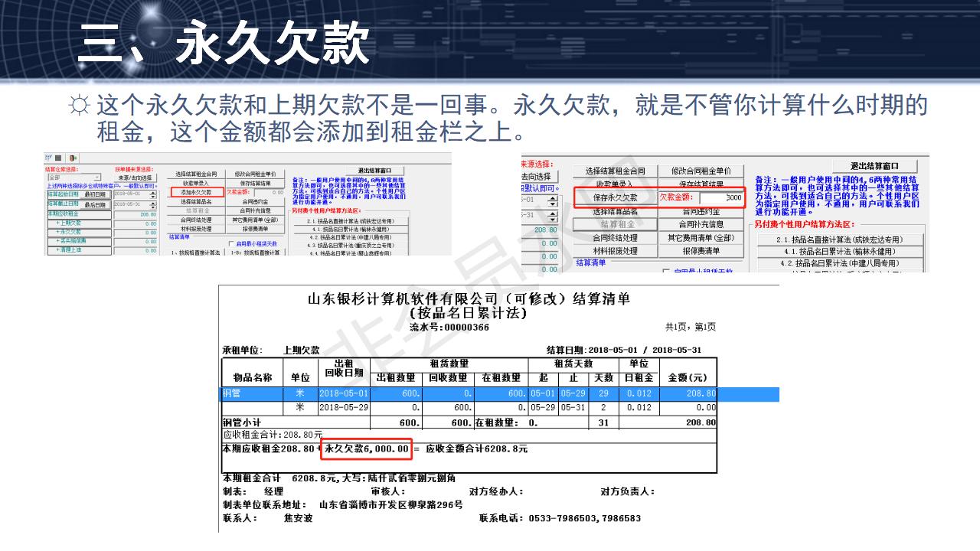Click the leftmost scissors-style toolbar icon

tap(47, 158)
